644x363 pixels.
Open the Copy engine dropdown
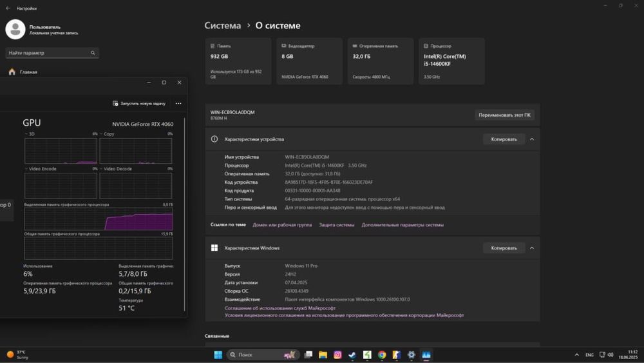[107, 134]
